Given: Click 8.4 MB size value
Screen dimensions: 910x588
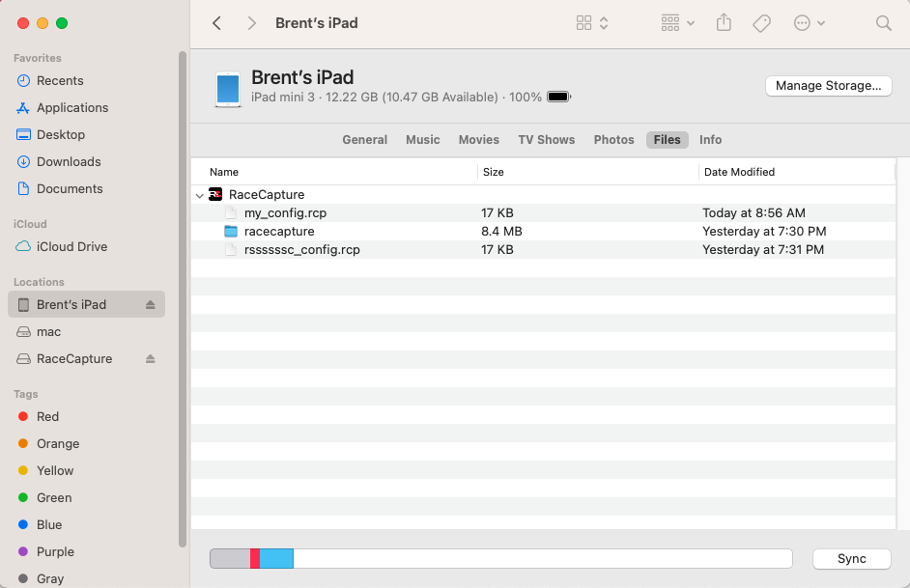Looking at the screenshot, I should coord(501,232).
